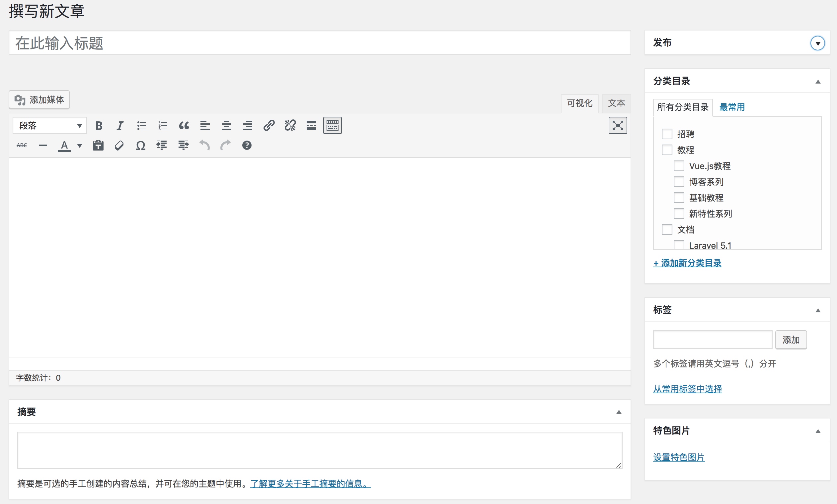Insert Read More tag
The height and width of the screenshot is (504, 837).
[x=311, y=126]
